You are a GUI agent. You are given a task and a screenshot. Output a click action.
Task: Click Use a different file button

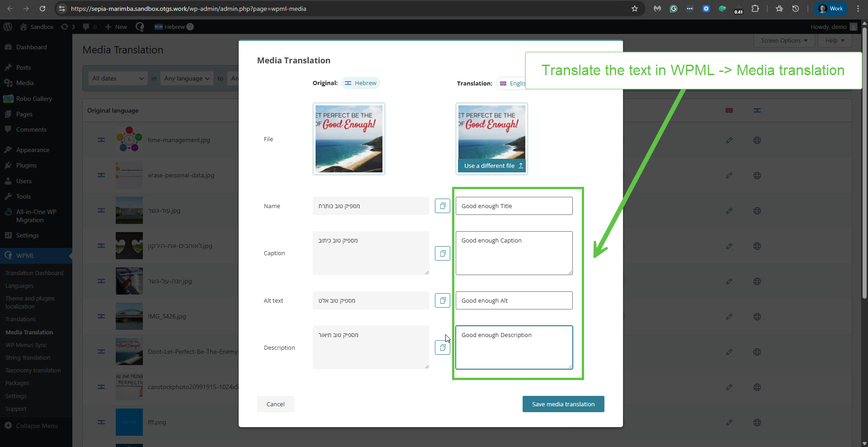(x=492, y=166)
